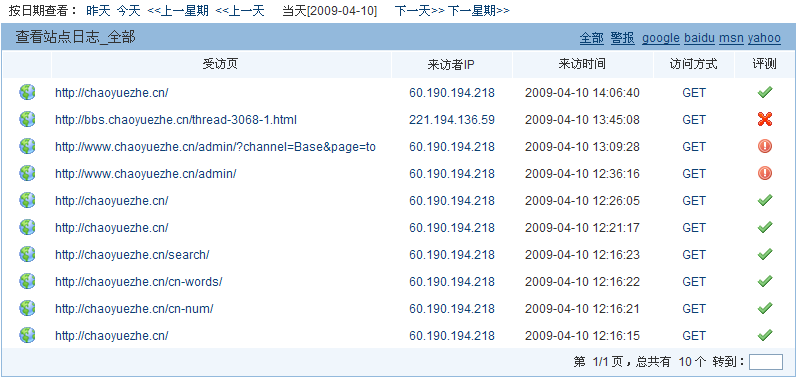Click timestamp 2009-04-10 13:09:28
798x379 pixels.
coord(582,147)
